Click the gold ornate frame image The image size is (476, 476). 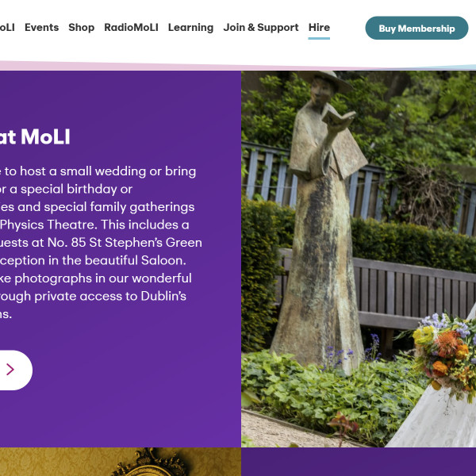click(x=121, y=462)
